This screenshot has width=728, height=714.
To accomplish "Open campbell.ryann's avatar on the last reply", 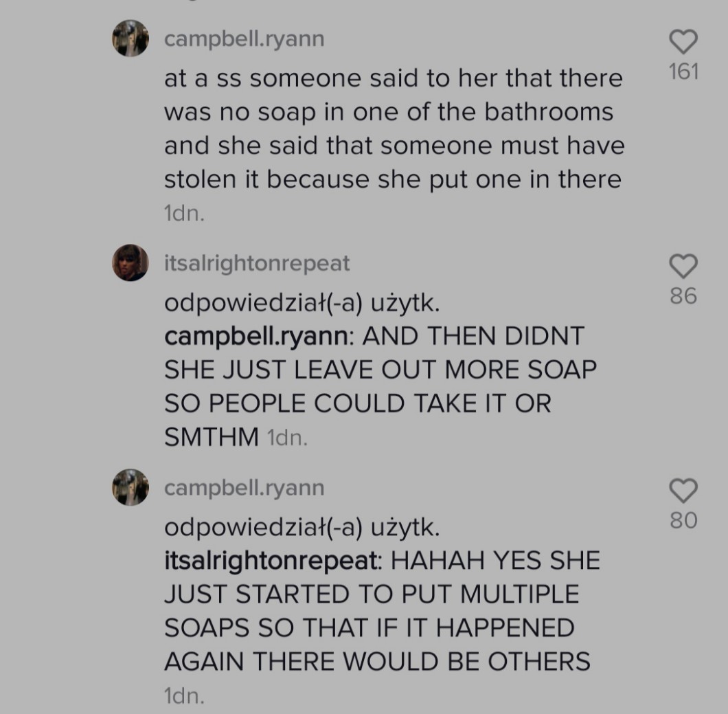I will [x=130, y=487].
